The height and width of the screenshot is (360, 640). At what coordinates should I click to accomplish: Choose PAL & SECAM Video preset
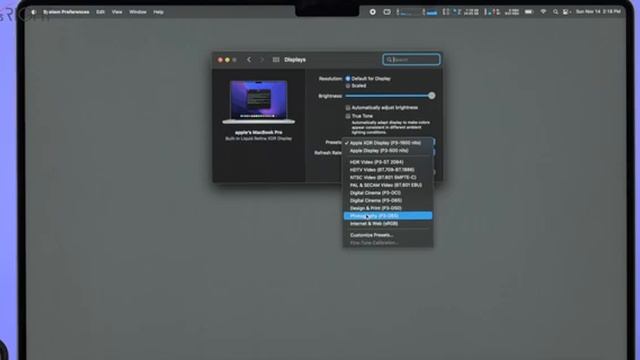click(x=388, y=185)
